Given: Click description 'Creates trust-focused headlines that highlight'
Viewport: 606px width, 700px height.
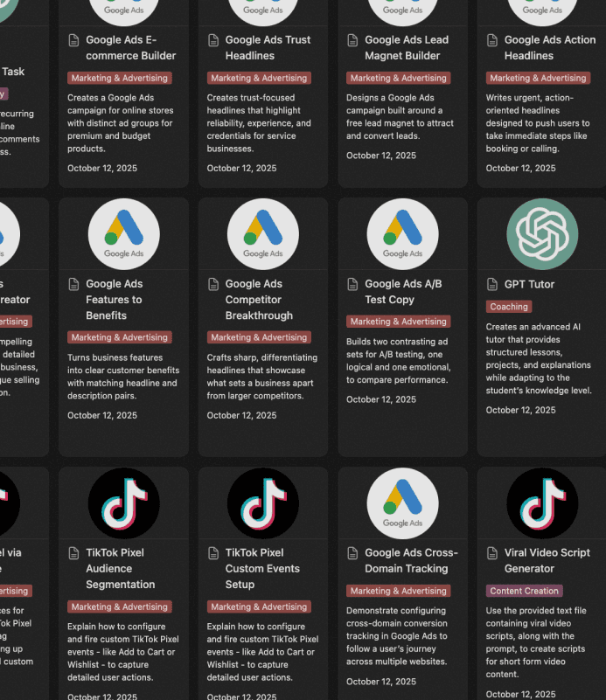Looking at the screenshot, I should pyautogui.click(x=259, y=123).
